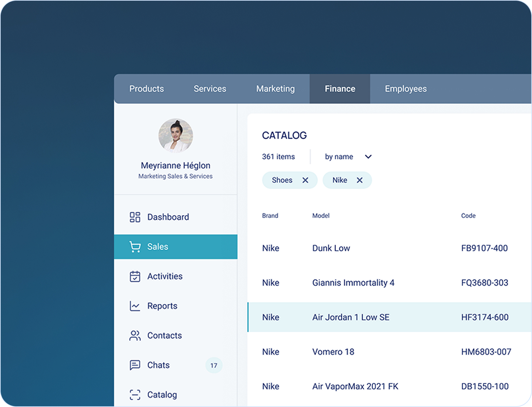Click the code HM6803-007
The width and height of the screenshot is (532, 407).
(x=486, y=352)
